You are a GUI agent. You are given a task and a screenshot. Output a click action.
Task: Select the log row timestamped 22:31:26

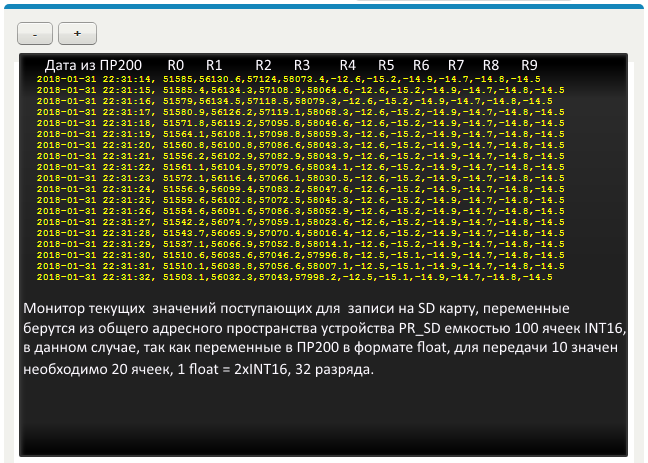(300, 211)
